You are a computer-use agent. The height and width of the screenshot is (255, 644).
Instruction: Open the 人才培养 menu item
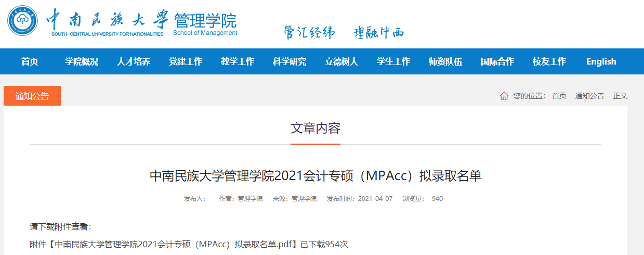click(x=134, y=61)
